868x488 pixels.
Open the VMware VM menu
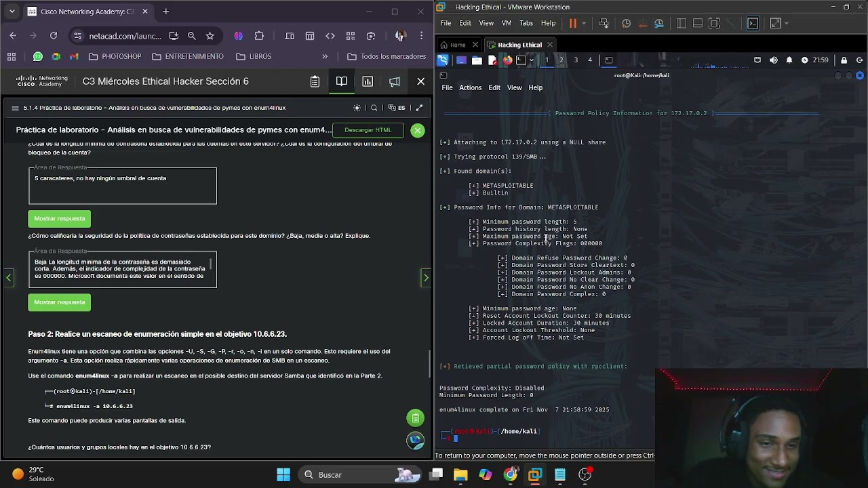tap(507, 23)
